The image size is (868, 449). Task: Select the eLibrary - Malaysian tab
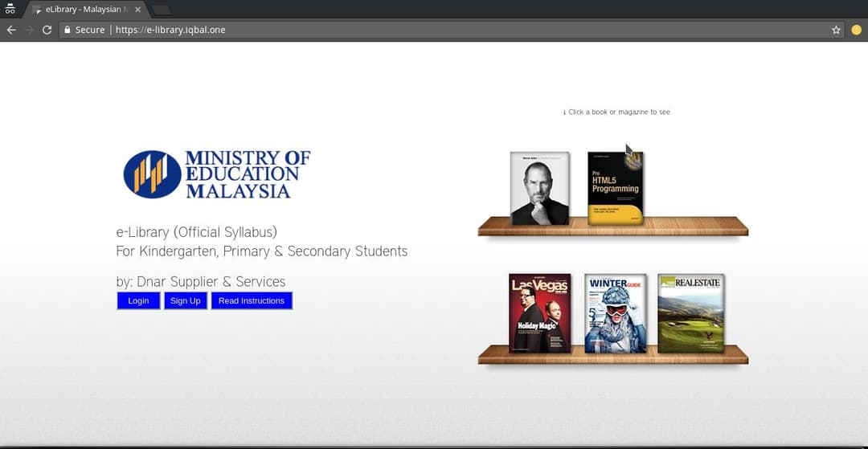point(87,10)
